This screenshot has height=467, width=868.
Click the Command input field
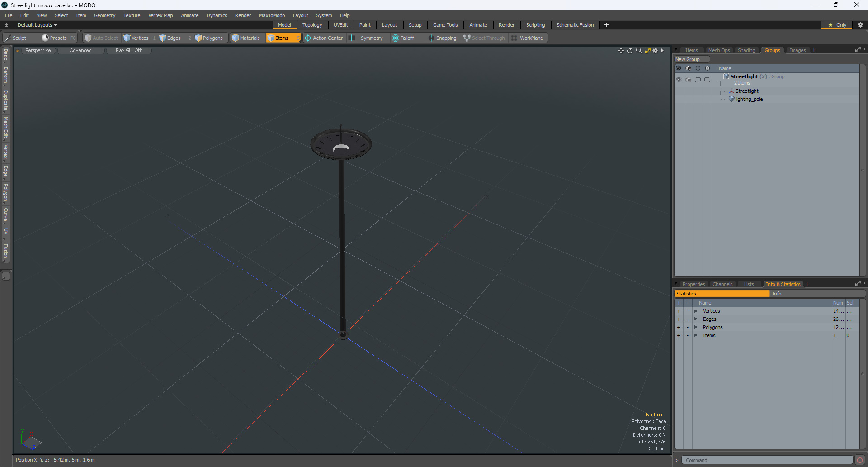(x=767, y=460)
